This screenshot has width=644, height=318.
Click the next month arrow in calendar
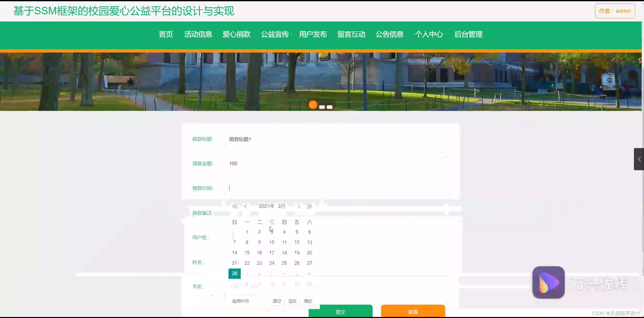click(x=299, y=206)
